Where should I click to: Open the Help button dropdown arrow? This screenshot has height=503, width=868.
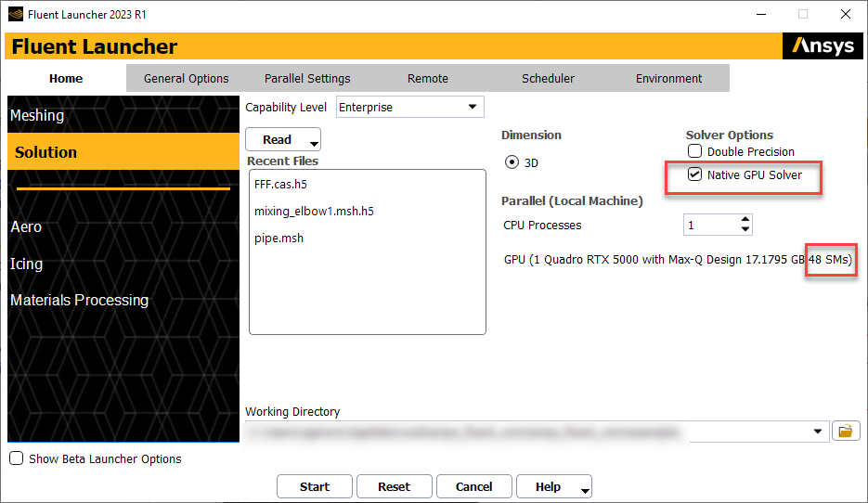point(585,490)
